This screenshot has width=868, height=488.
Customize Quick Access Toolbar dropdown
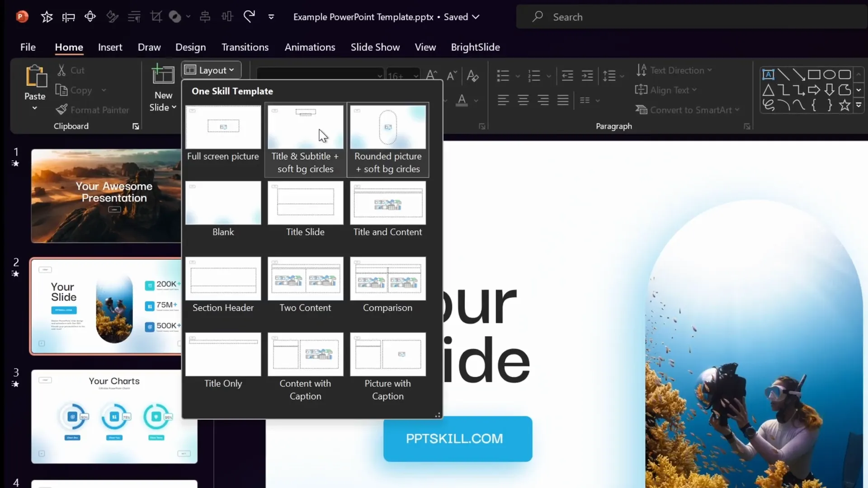(271, 17)
